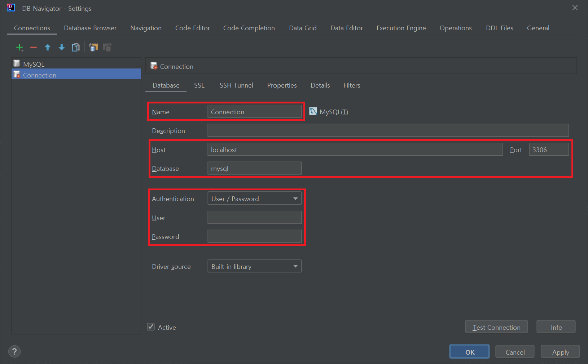The width and height of the screenshot is (588, 364).
Task: Click the MySQL(T) database type icon
Action: (313, 111)
